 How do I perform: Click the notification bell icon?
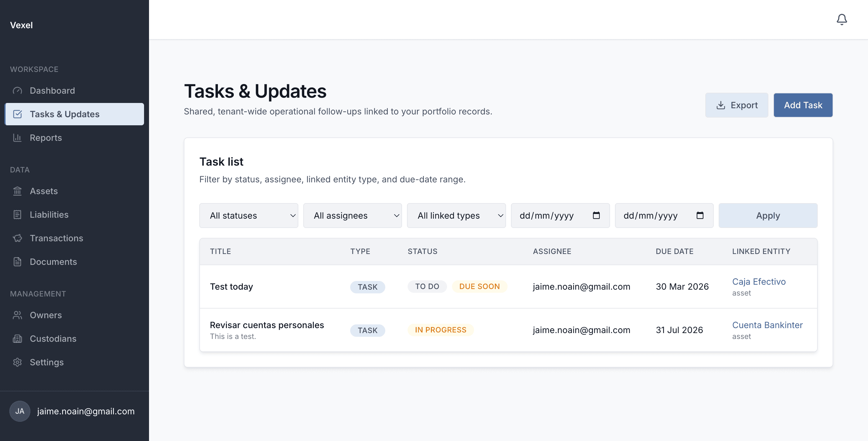pos(842,19)
